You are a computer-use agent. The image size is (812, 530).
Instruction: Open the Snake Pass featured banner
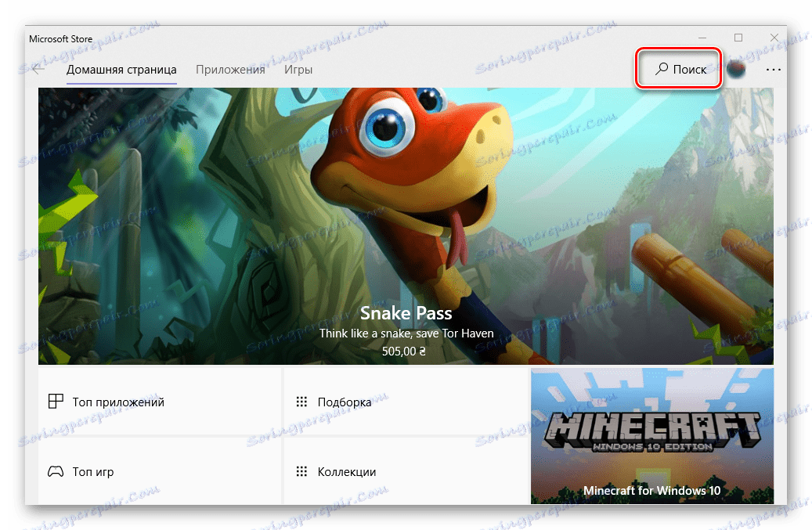point(406,227)
